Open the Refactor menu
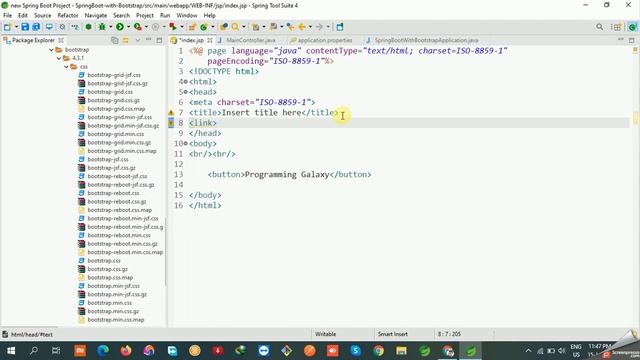The height and width of the screenshot is (360, 640). pos(68,16)
